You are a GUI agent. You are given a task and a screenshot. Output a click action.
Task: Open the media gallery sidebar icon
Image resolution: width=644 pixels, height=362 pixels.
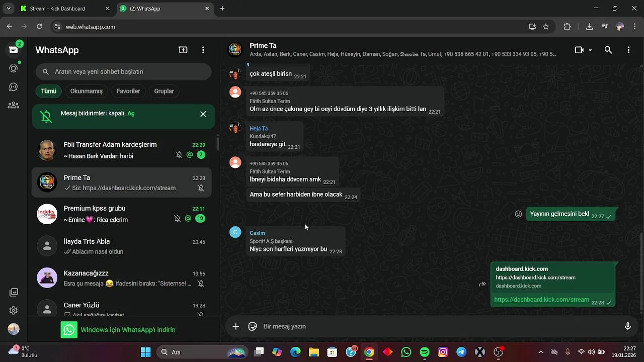14,292
